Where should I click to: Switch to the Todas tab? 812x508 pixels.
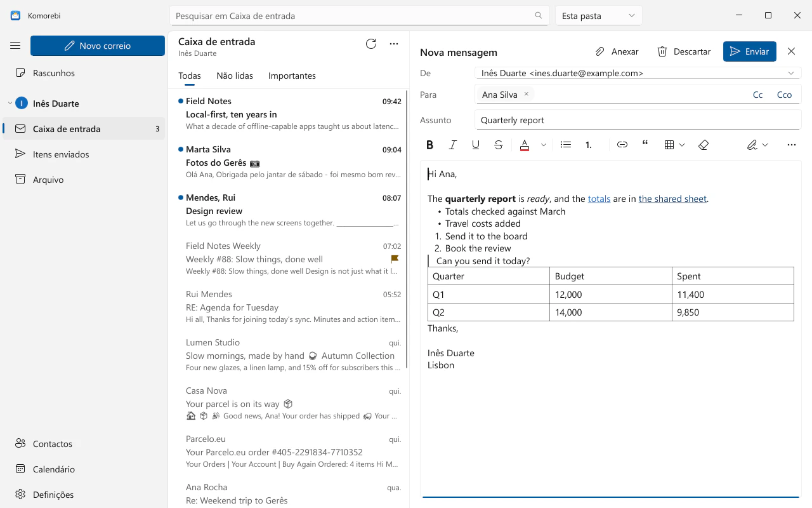click(190, 76)
